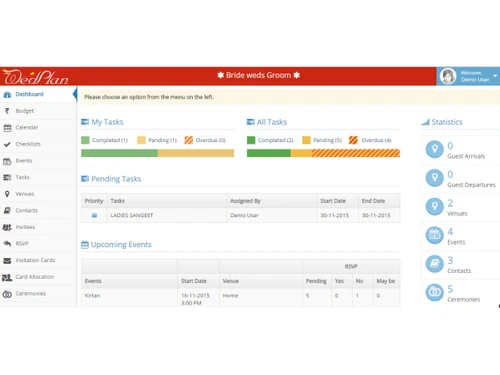
Task: Go to Events menu item
Action: tap(38, 161)
